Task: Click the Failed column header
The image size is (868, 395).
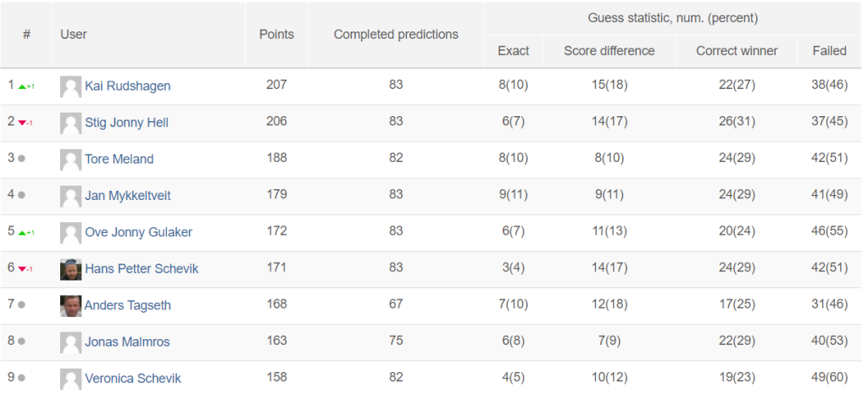Action: click(x=829, y=51)
